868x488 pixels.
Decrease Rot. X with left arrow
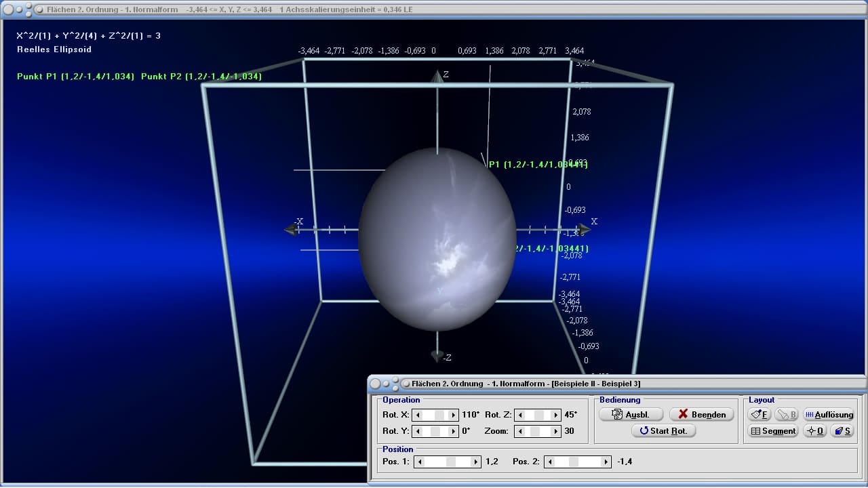tap(418, 415)
